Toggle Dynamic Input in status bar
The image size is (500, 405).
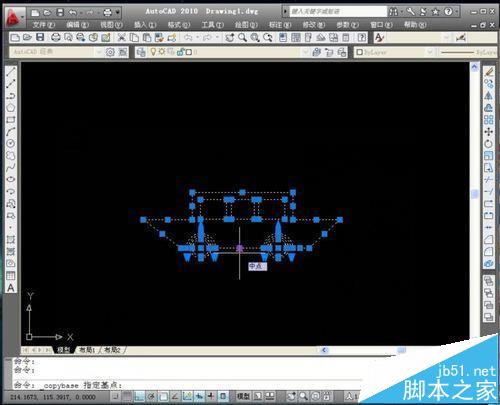tap(199, 396)
